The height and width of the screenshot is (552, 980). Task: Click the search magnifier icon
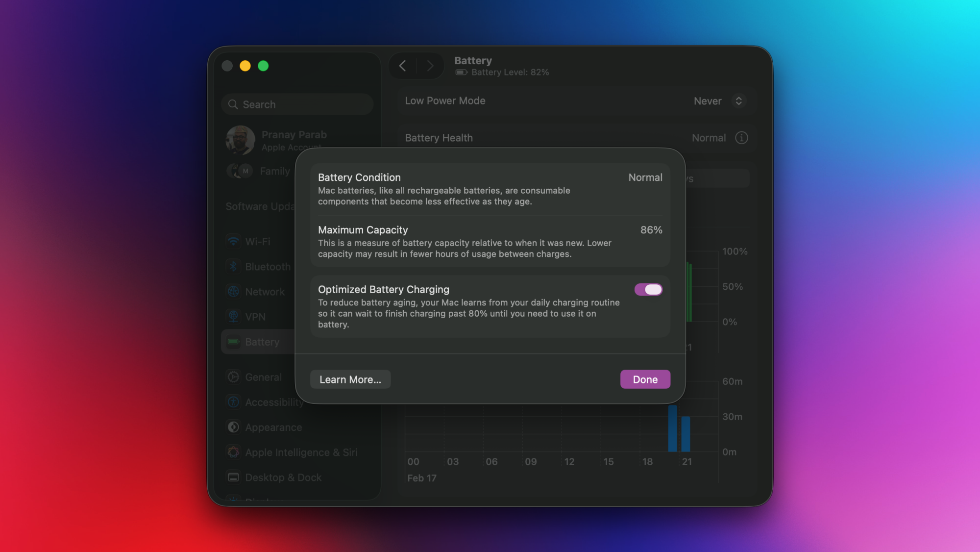pos(233,104)
